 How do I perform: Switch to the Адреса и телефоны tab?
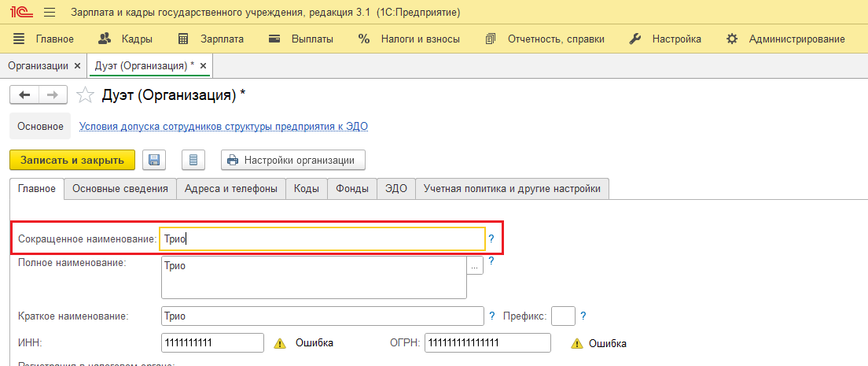coord(231,189)
